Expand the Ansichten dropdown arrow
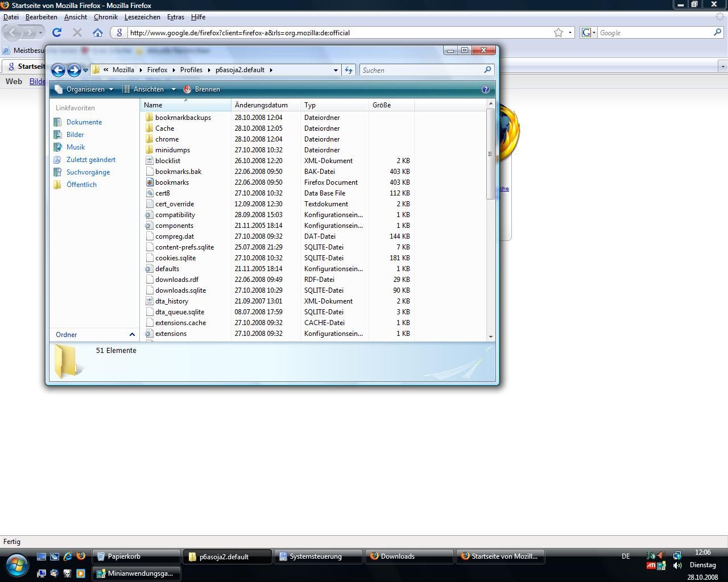This screenshot has height=582, width=728. [x=173, y=89]
